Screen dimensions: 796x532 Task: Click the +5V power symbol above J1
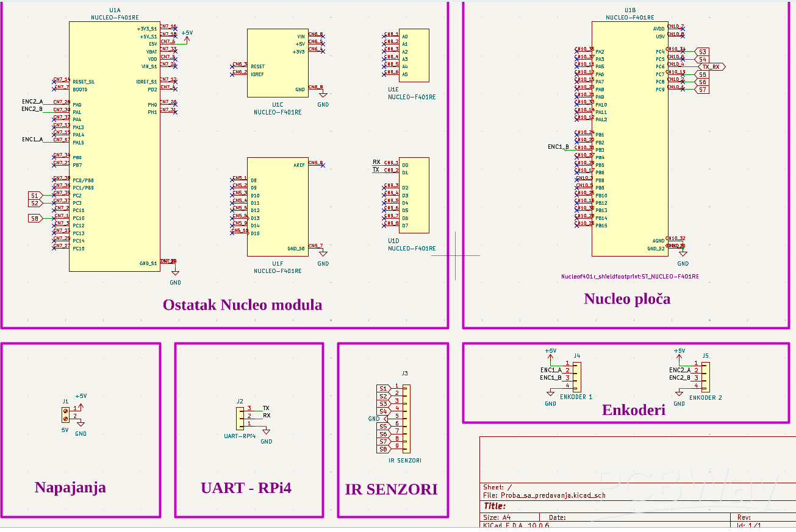[x=81, y=400]
